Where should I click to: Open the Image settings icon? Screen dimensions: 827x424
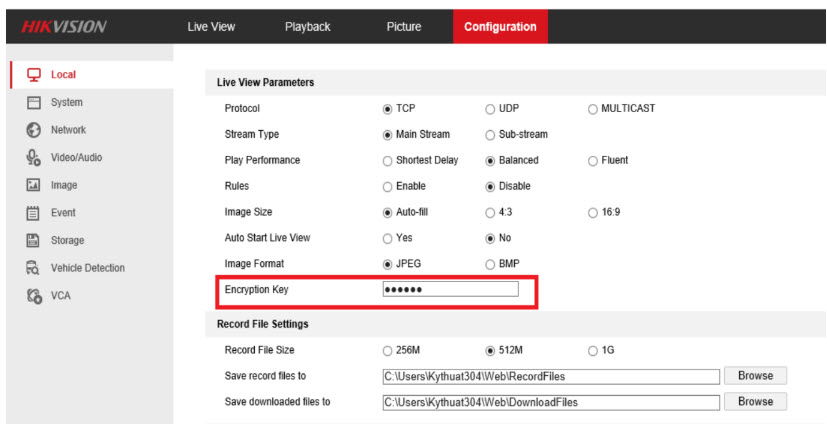click(x=33, y=185)
